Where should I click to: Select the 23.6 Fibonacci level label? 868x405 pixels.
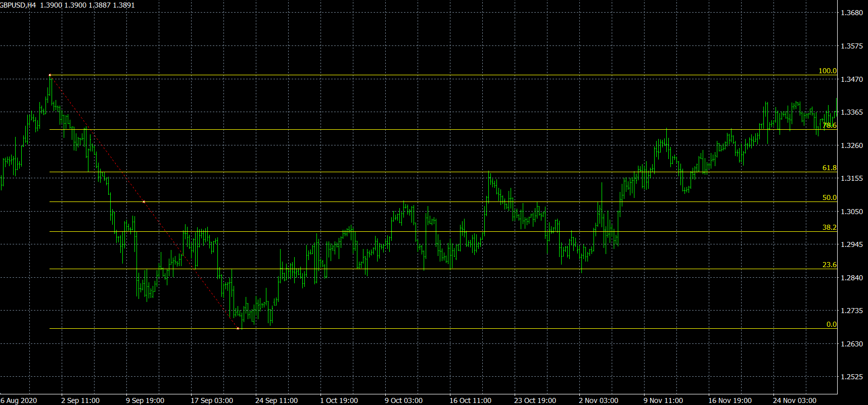point(829,265)
